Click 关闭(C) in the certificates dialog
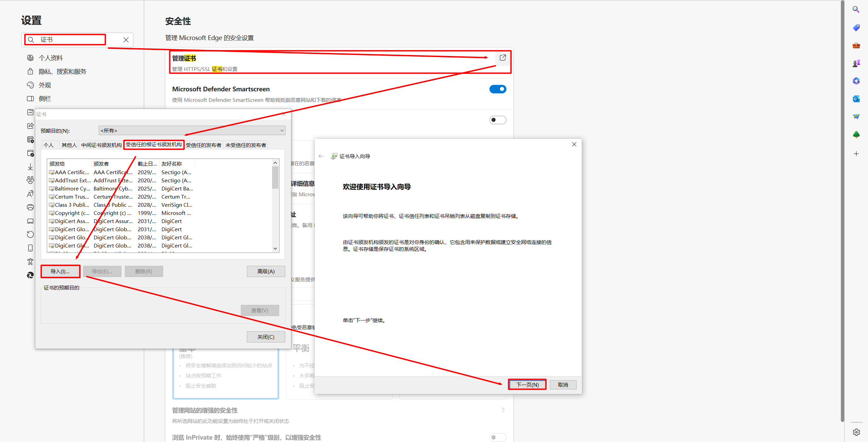Image resolution: width=868 pixels, height=442 pixels. coord(266,337)
